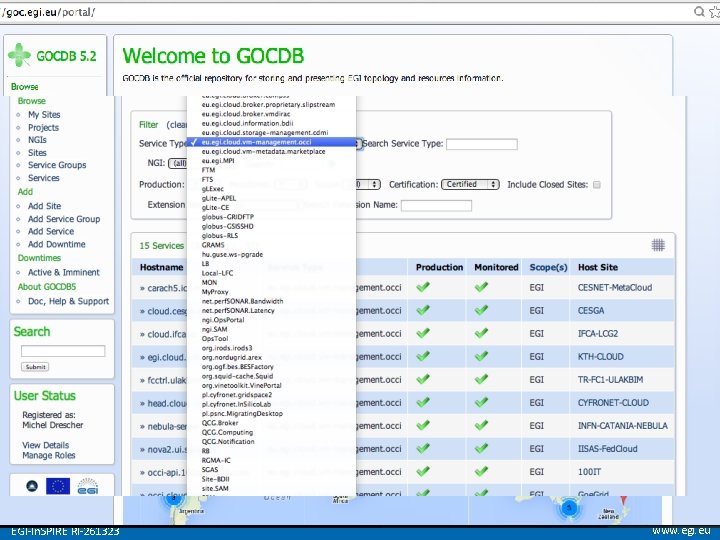Screen dimensions: 720x540
Task: Select globus-GRIDFTP service type
Action: tap(228, 217)
